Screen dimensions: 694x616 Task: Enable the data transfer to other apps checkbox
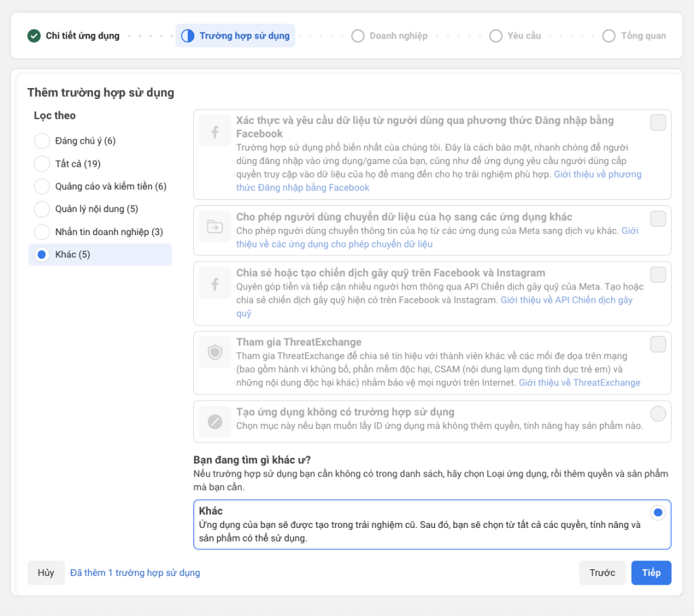(x=657, y=219)
